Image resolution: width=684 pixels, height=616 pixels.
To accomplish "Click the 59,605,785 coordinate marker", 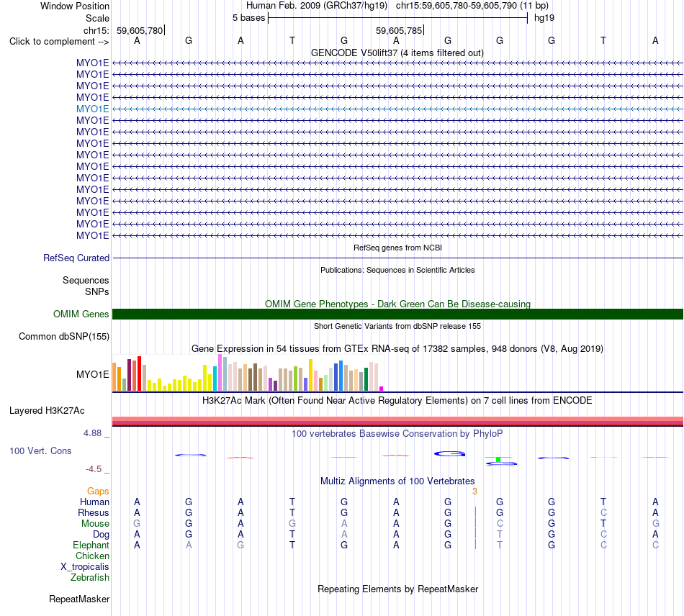I will (399, 30).
